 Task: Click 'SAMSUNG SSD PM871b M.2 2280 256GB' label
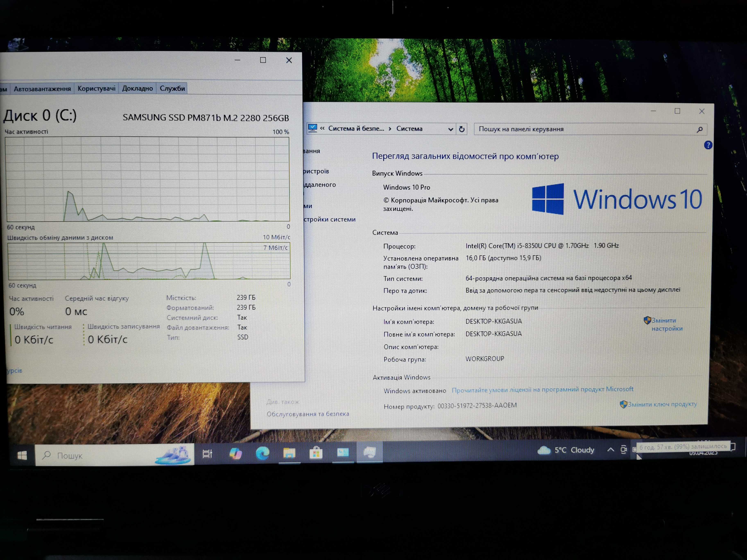[206, 118]
